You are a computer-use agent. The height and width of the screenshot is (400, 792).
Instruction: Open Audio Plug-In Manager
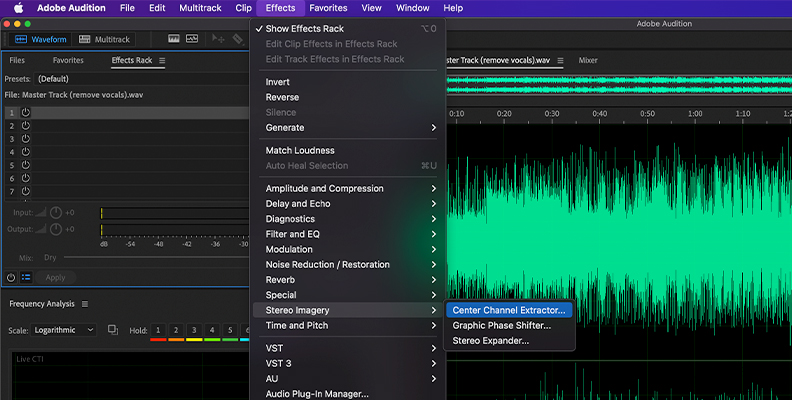(348, 394)
